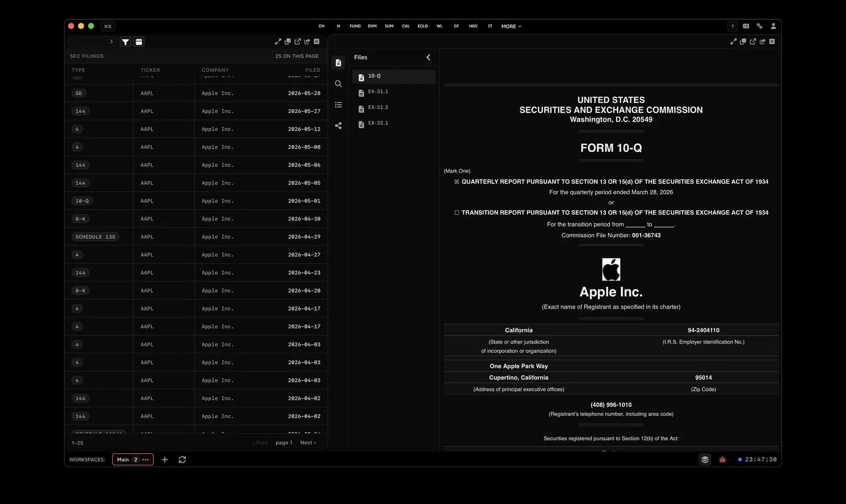846x504 pixels.
Task: Open the user account profile icon
Action: 774,26
